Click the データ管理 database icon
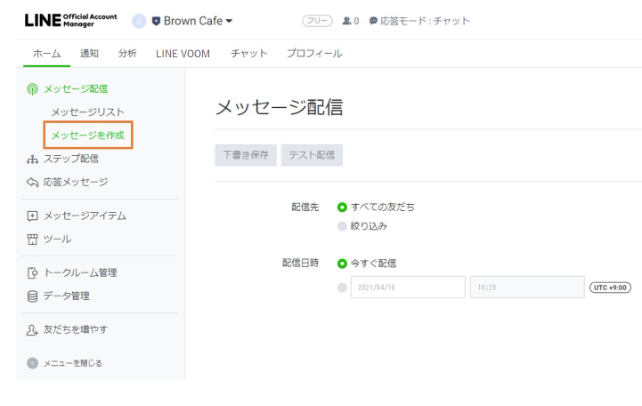 point(32,296)
